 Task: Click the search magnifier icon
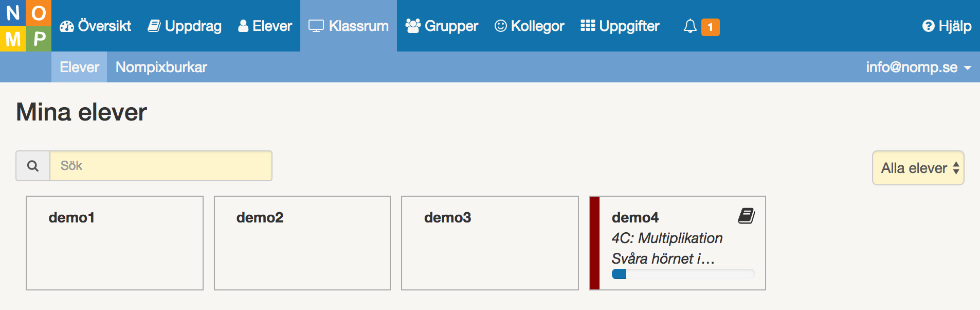[x=33, y=166]
